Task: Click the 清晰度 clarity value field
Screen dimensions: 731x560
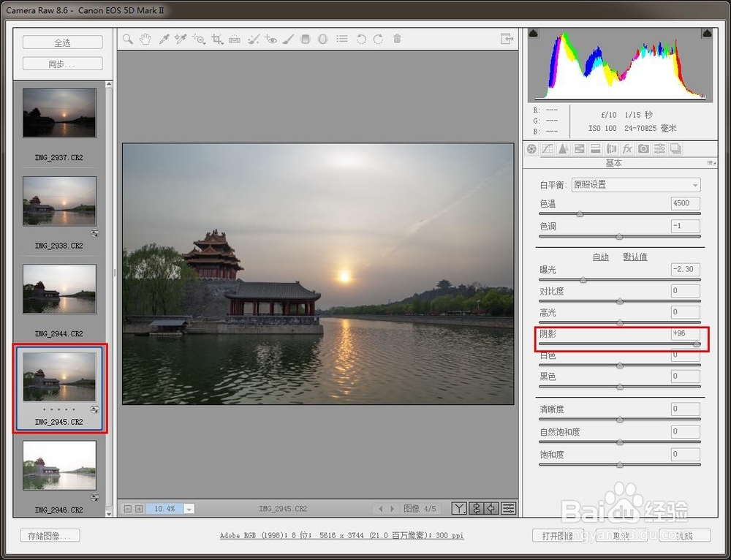Action: [686, 409]
